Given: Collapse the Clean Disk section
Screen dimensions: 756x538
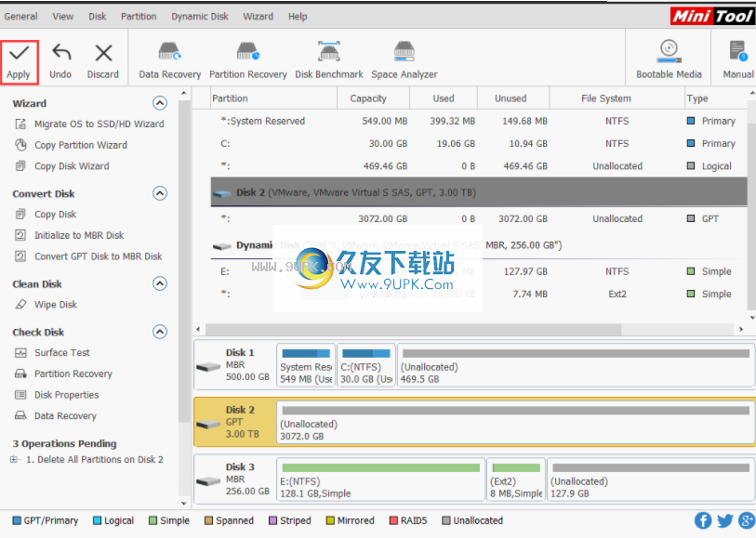Looking at the screenshot, I should coord(160,283).
